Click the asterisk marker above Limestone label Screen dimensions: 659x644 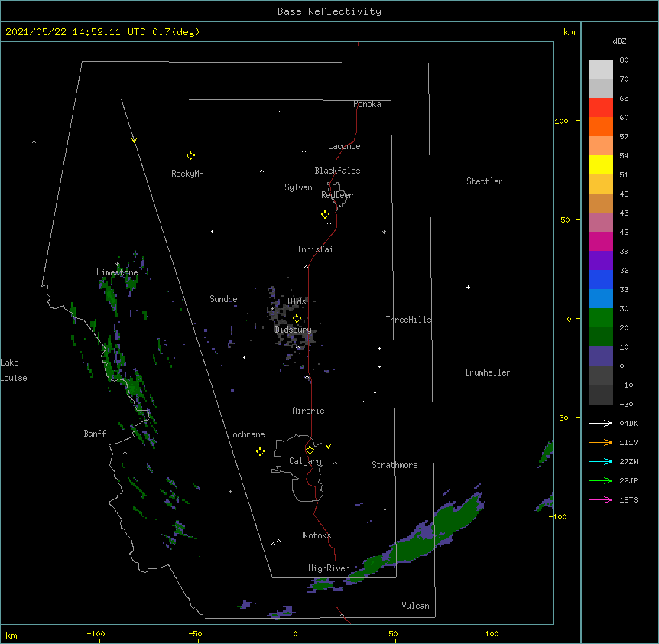pos(117,265)
